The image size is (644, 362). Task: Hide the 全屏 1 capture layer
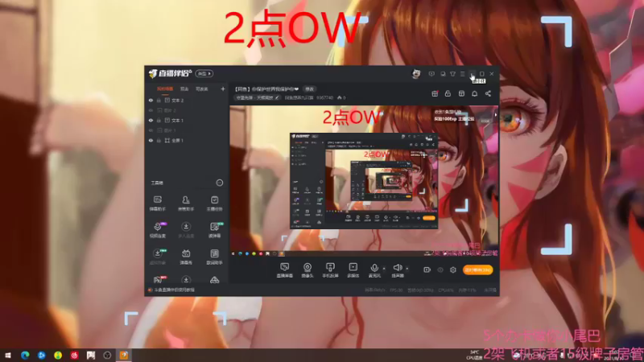point(151,140)
